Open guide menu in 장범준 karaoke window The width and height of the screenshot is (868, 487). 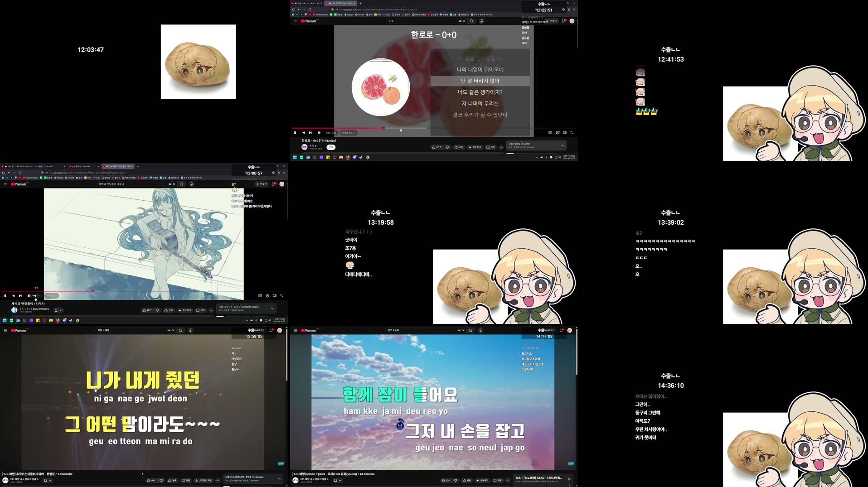click(x=5, y=330)
